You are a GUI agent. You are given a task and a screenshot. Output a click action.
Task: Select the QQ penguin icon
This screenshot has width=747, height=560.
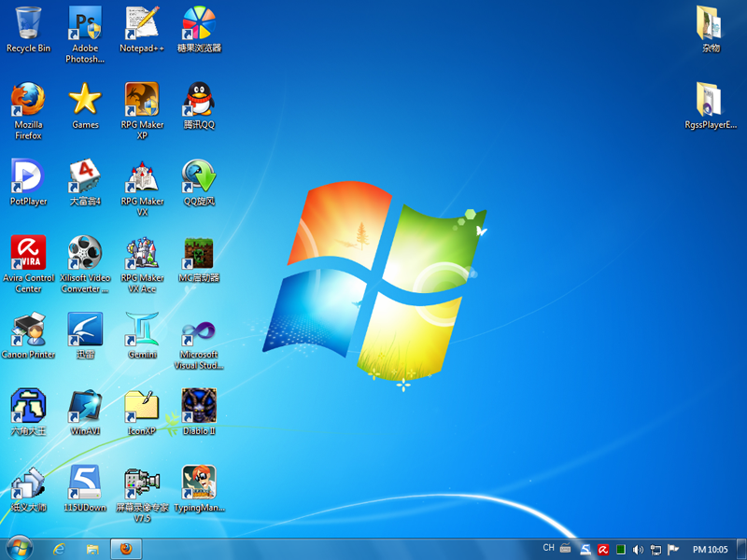click(x=199, y=100)
